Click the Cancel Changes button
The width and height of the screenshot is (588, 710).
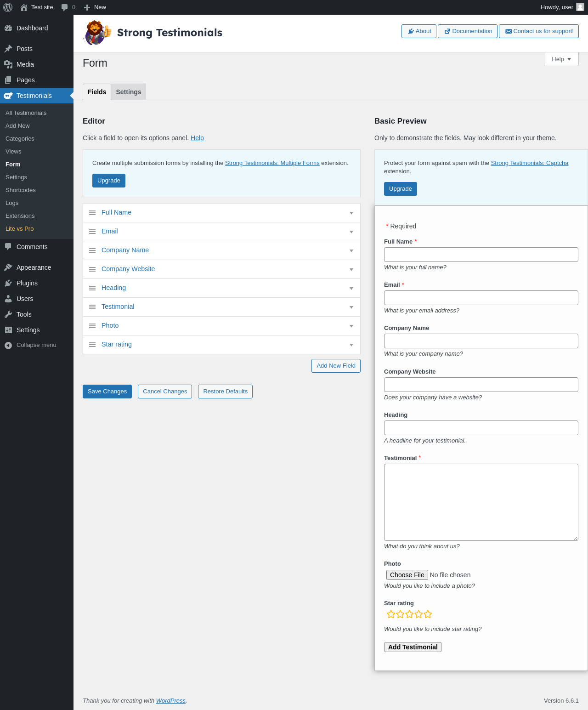[165, 392]
